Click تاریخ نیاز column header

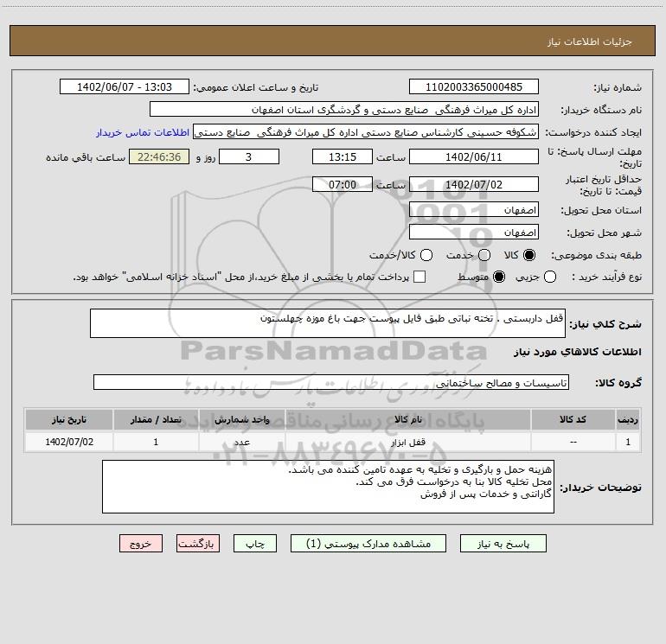click(x=69, y=420)
